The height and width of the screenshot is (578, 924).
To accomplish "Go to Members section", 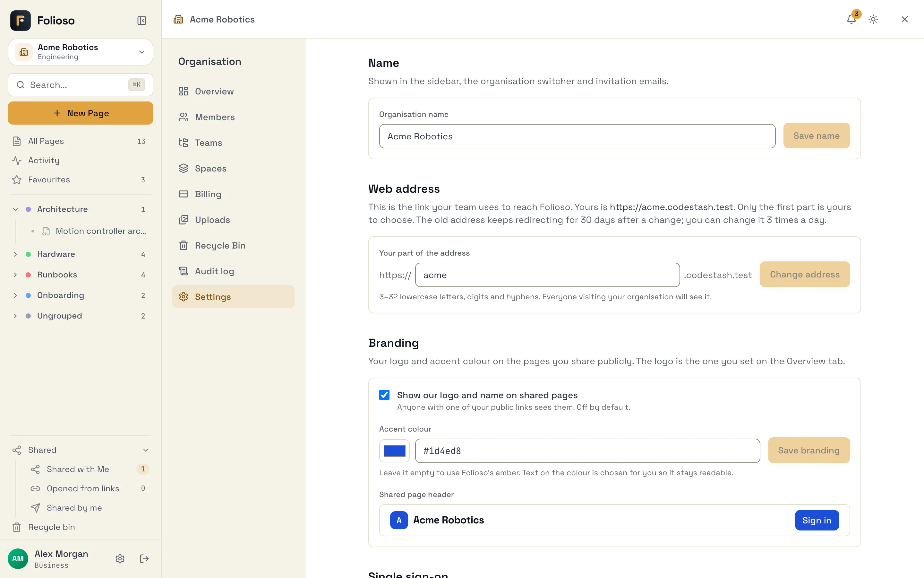I will click(x=233, y=117).
